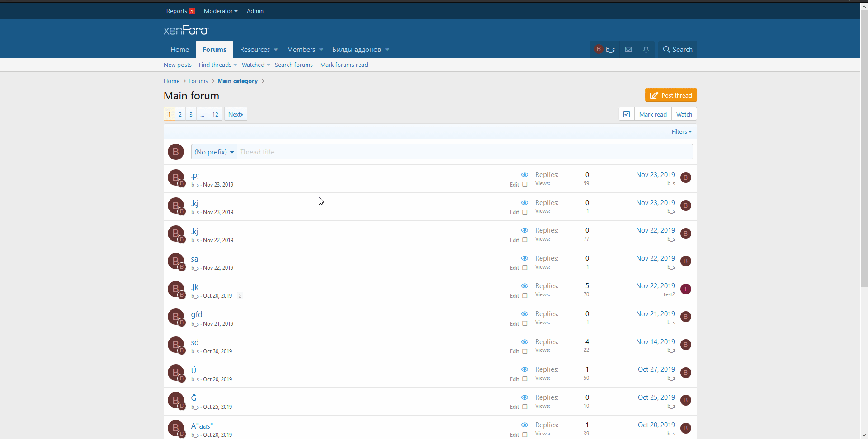Click the Forums breadcrumb link
Image resolution: width=868 pixels, height=439 pixels.
click(x=198, y=81)
